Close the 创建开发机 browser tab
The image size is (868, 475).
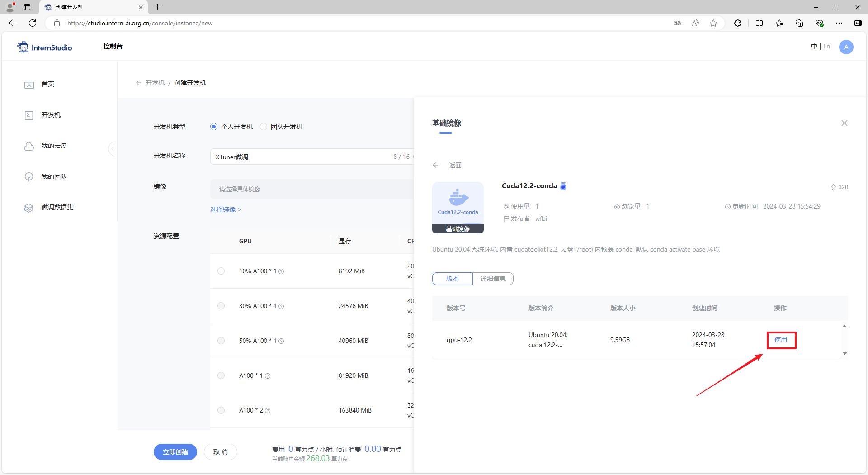(141, 7)
